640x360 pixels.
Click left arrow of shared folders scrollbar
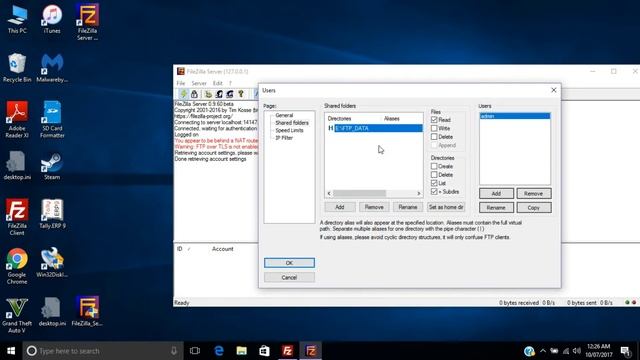[329, 193]
